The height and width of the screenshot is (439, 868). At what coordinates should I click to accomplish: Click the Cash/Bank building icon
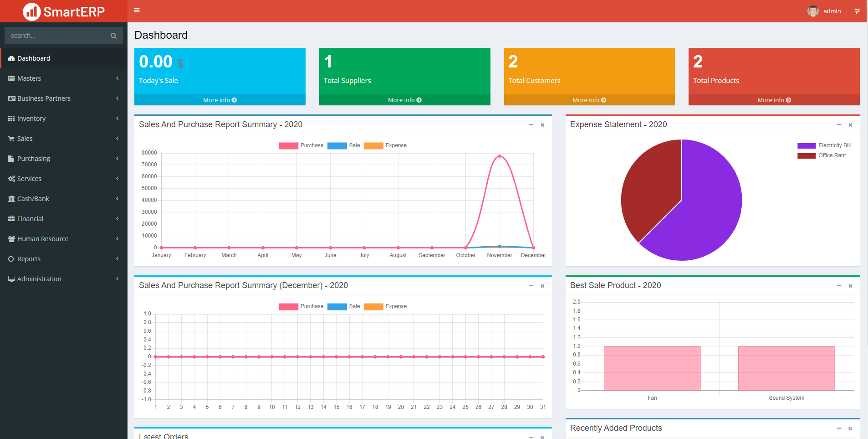[11, 199]
